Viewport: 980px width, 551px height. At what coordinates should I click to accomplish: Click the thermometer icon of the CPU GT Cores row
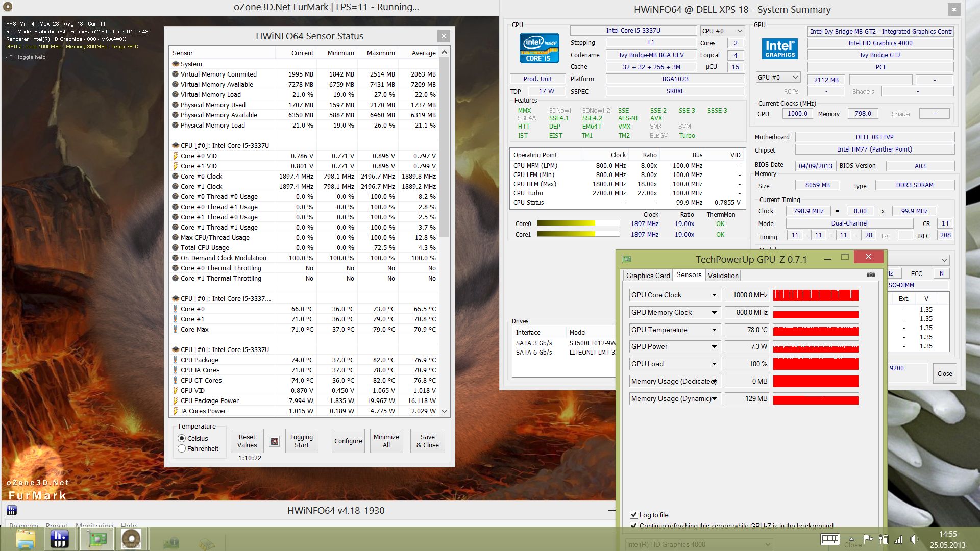176,380
